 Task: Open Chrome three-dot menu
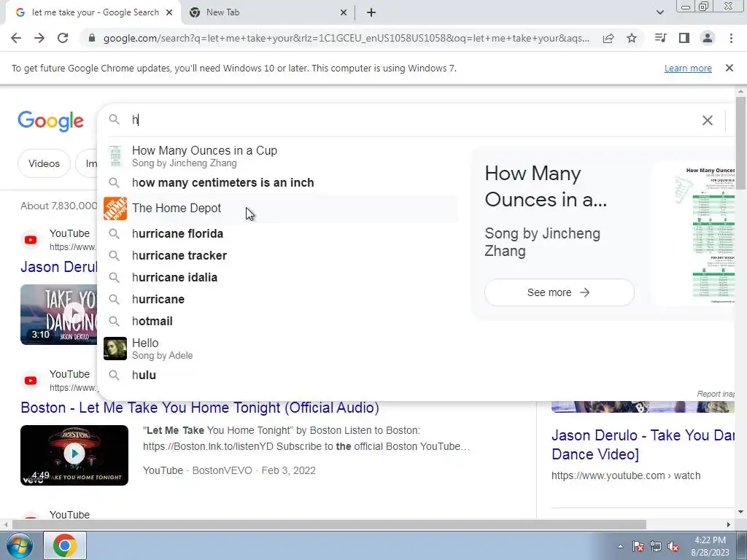731,38
